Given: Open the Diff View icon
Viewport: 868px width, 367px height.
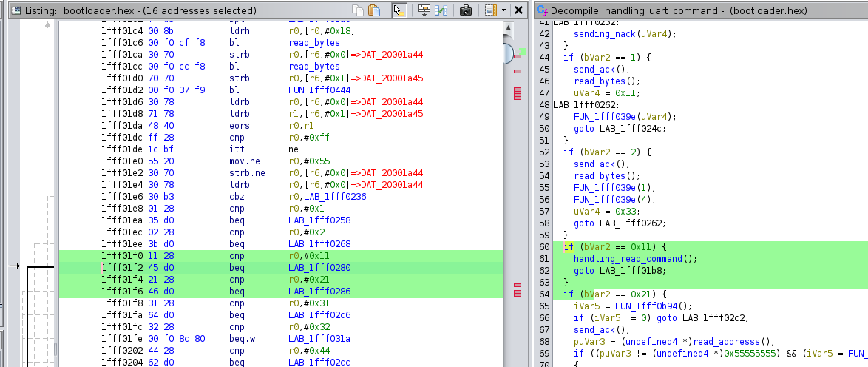Looking at the screenshot, I should [441, 10].
